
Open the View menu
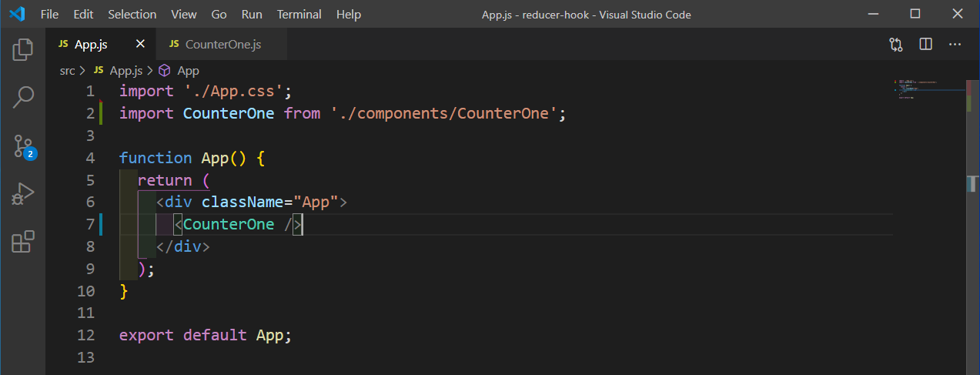point(184,15)
